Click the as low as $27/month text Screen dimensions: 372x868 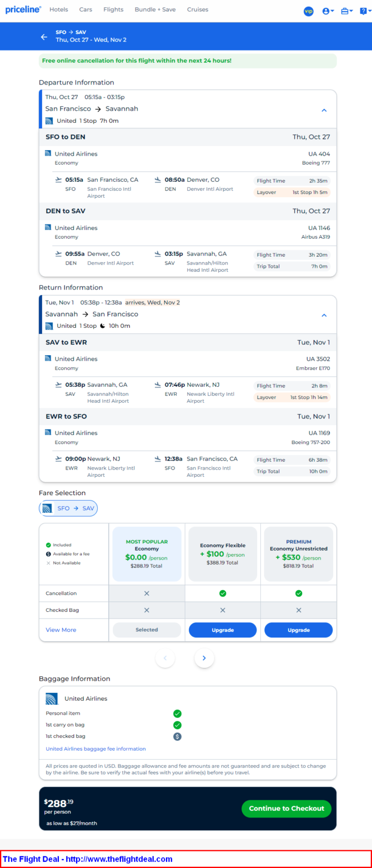pos(72,823)
